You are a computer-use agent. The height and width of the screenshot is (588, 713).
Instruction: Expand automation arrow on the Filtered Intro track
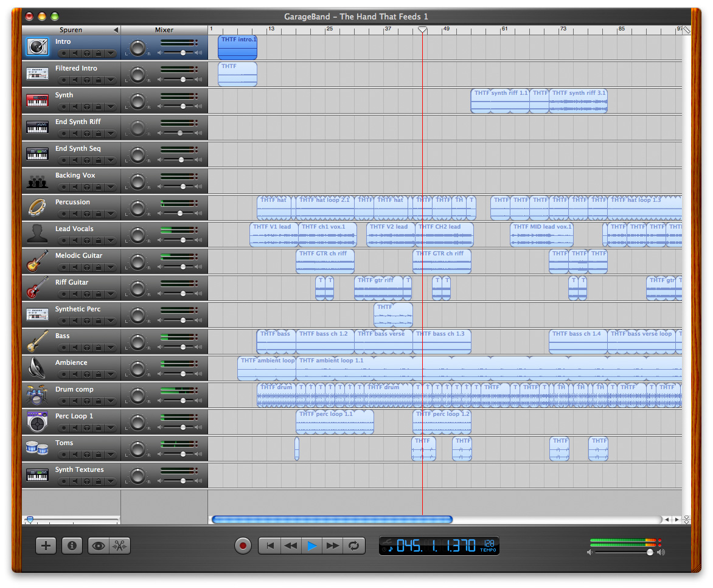111,80
